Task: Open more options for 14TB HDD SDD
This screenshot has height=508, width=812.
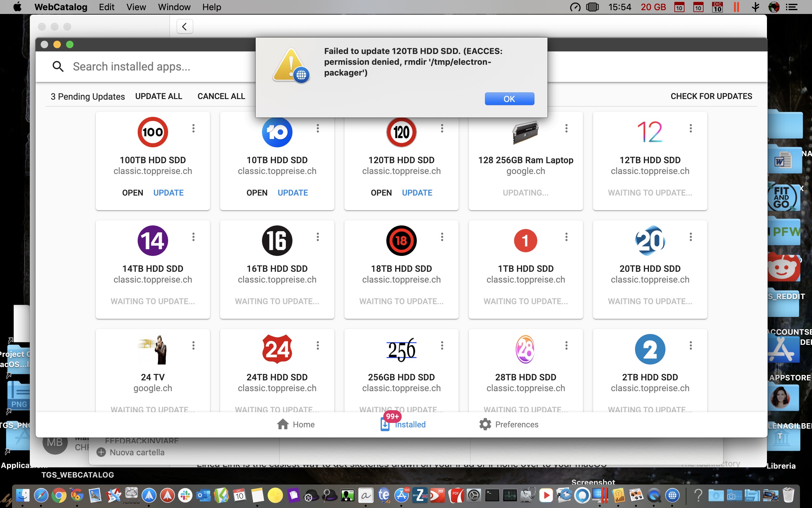Action: click(x=193, y=237)
